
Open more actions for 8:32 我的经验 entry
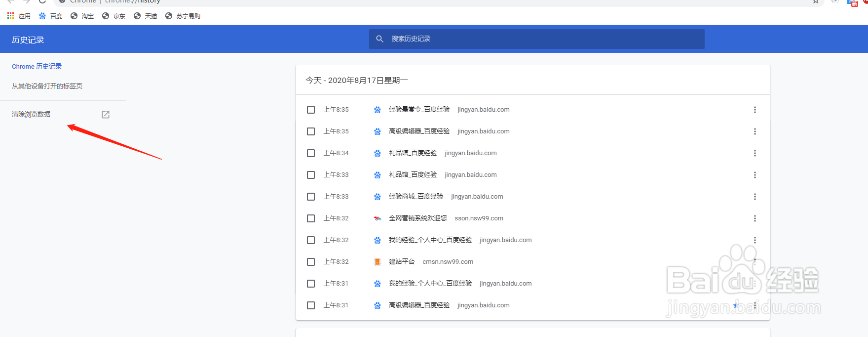(x=755, y=240)
